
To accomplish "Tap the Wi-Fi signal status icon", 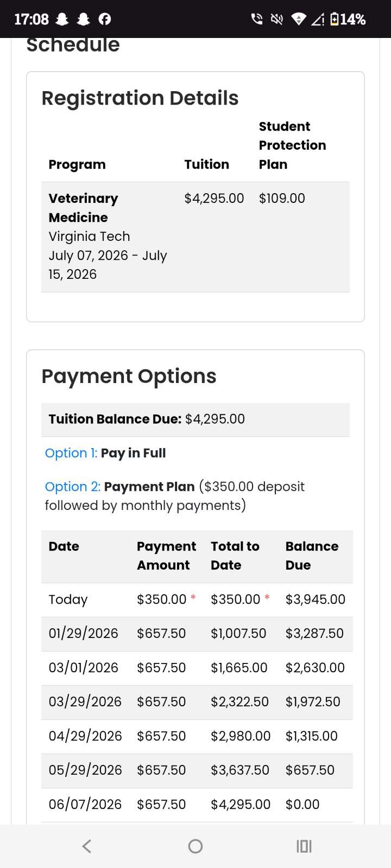I will pos(298,20).
